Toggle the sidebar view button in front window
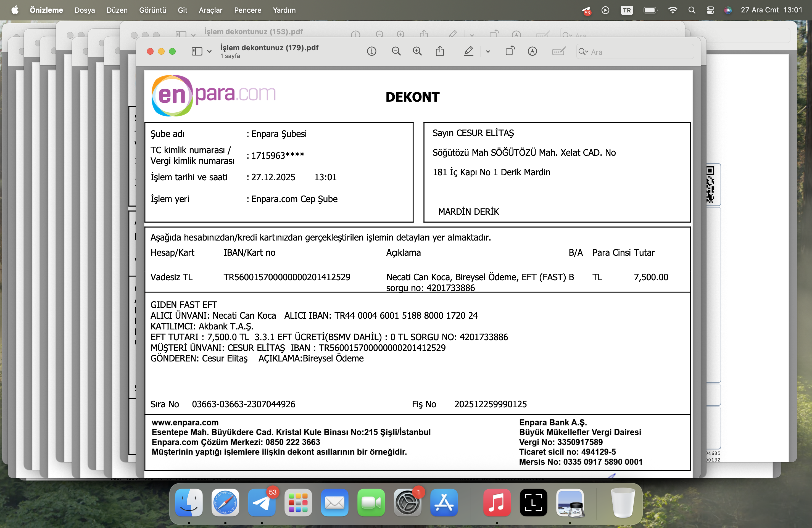Viewport: 812px width, 528px height. click(x=197, y=52)
